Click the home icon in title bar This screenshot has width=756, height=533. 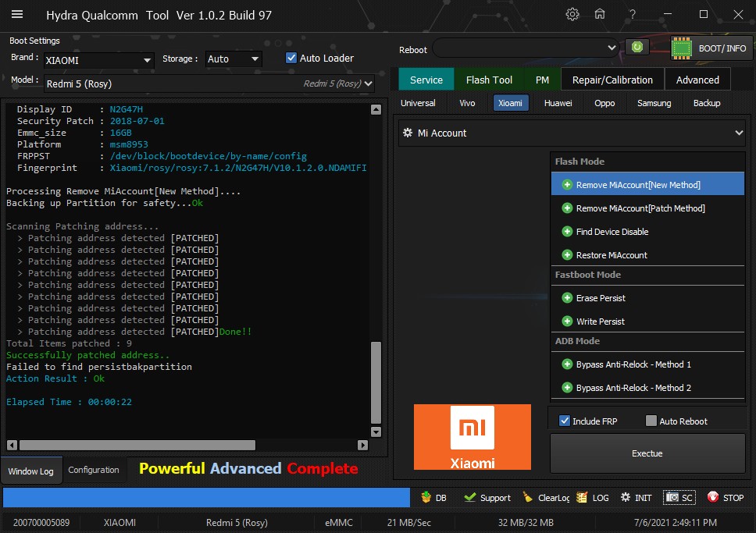600,14
